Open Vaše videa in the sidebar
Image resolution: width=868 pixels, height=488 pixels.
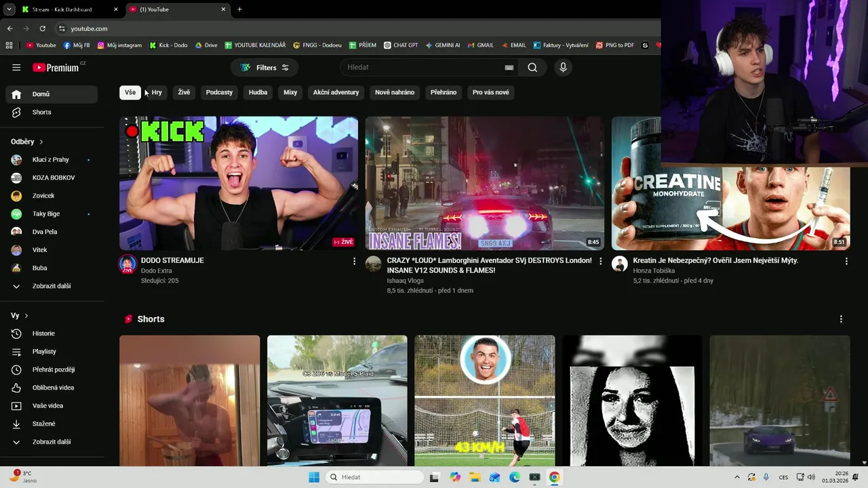click(52, 406)
